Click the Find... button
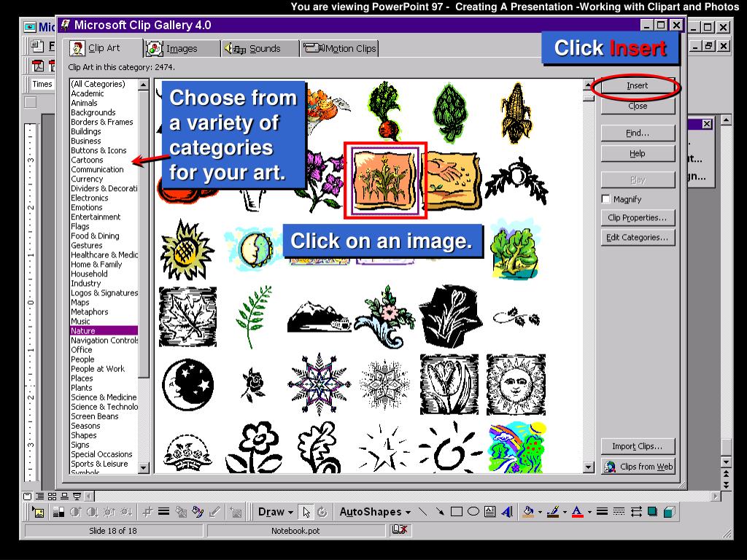This screenshot has height=560, width=747. [638, 133]
